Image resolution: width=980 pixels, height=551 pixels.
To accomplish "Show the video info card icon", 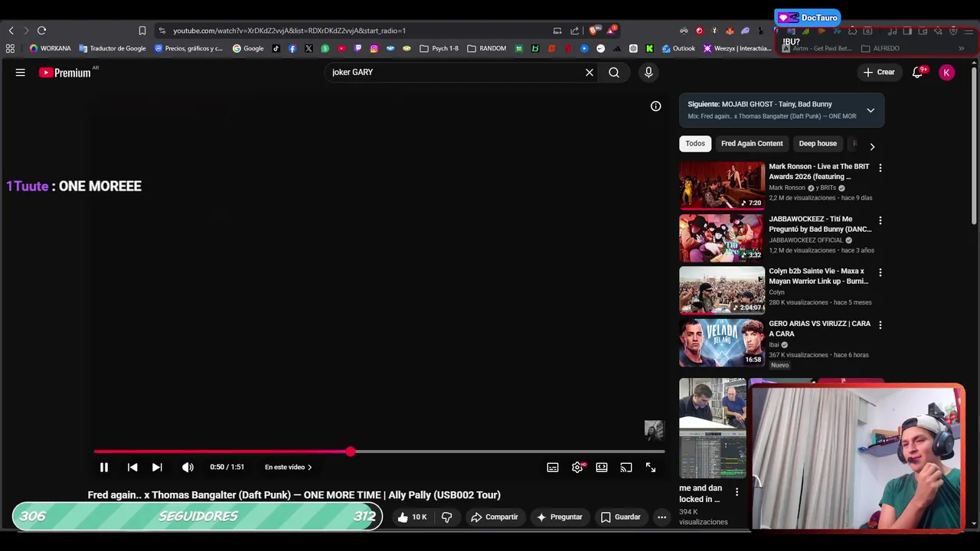I will [656, 106].
